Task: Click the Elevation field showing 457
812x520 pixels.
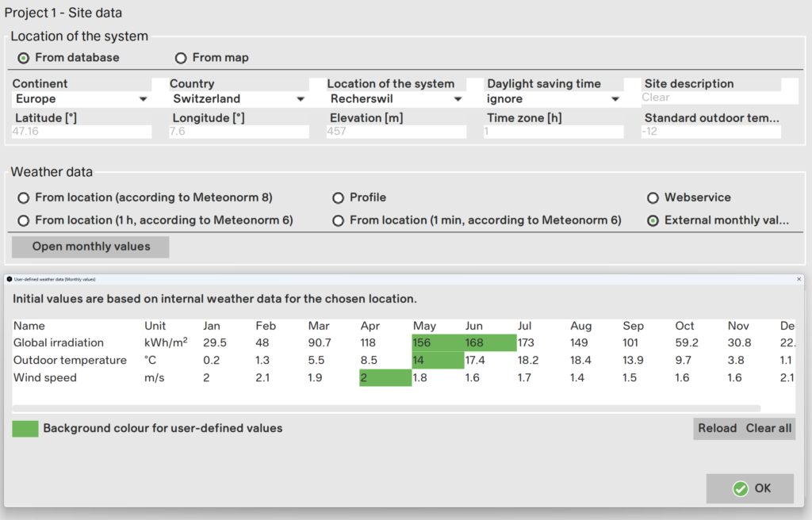Action: (x=396, y=132)
